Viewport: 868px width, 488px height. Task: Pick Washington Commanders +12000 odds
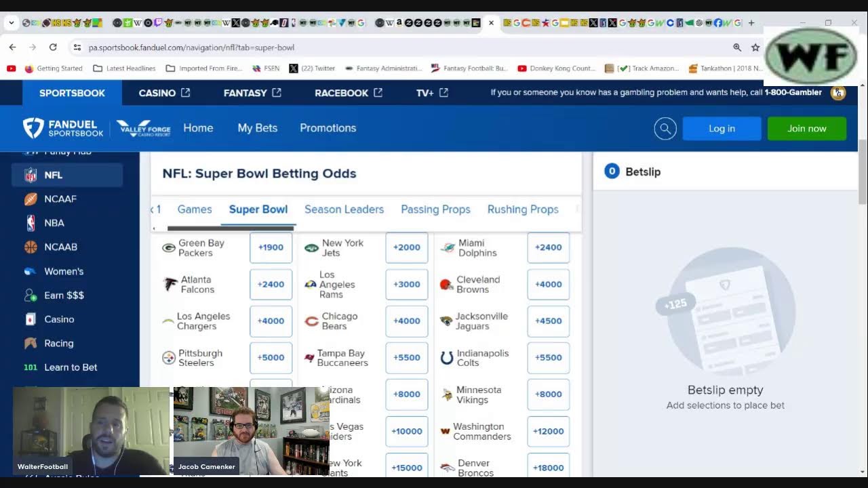[549, 431]
